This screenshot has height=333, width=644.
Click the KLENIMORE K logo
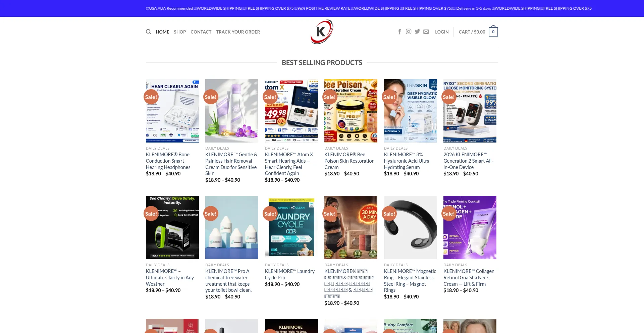tap(322, 32)
